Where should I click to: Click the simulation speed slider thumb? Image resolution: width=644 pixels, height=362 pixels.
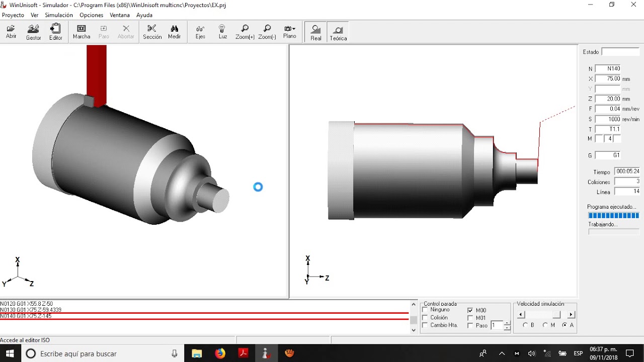click(556, 315)
